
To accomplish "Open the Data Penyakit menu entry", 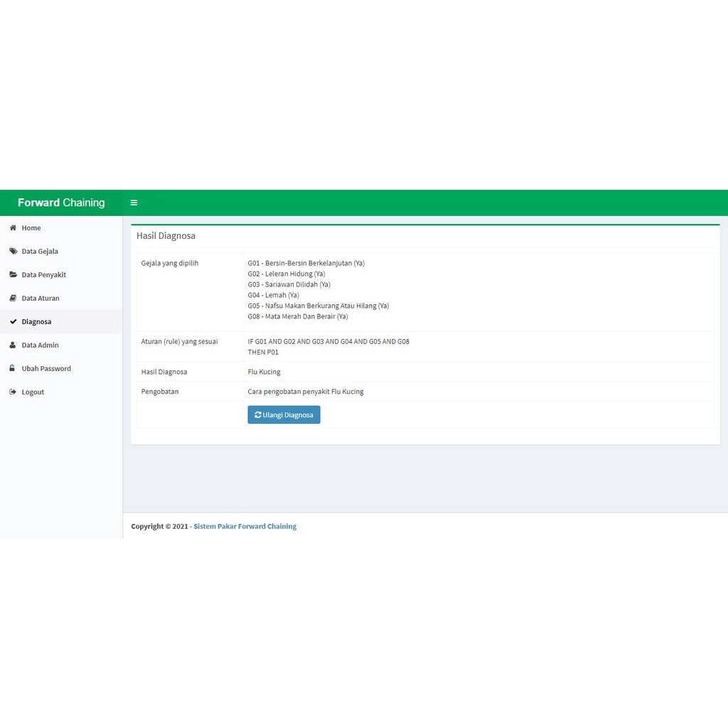I will (43, 274).
